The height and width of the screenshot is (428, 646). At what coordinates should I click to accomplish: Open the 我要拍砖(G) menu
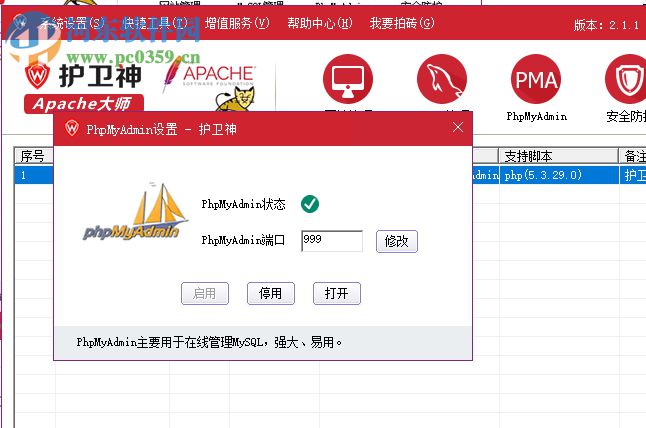[x=402, y=23]
